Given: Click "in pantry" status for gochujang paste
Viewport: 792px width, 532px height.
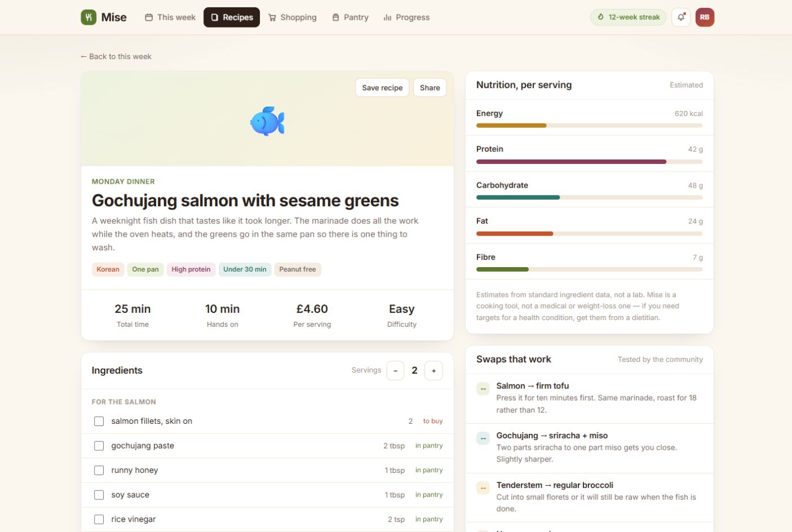Looking at the screenshot, I should [429, 446].
